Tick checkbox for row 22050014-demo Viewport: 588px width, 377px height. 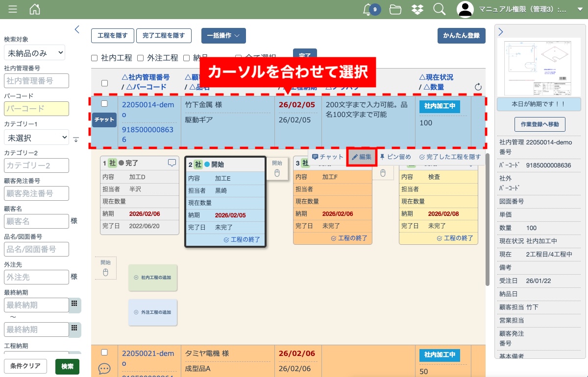(x=104, y=104)
